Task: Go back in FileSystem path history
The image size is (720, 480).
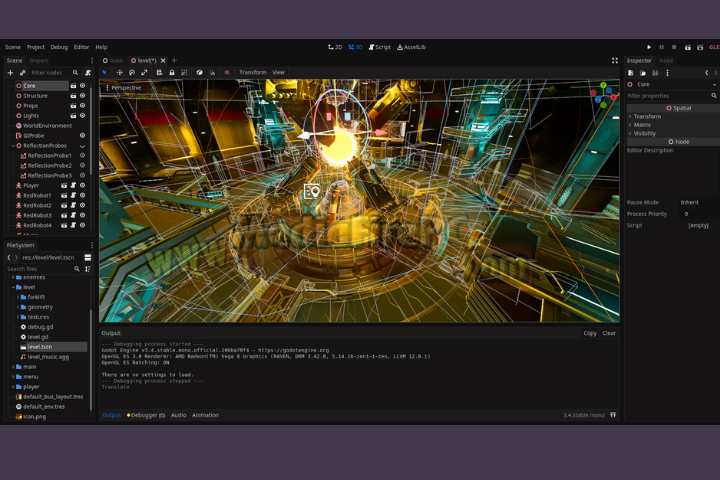Action: click(9, 257)
